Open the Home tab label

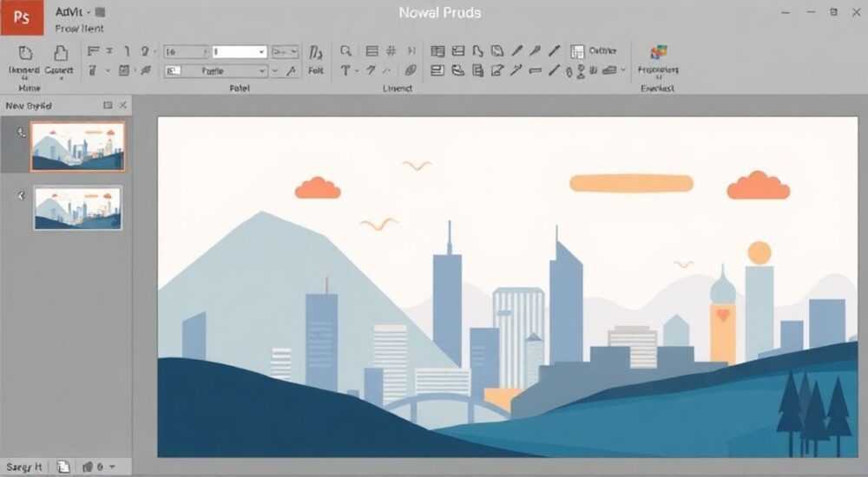pos(30,88)
